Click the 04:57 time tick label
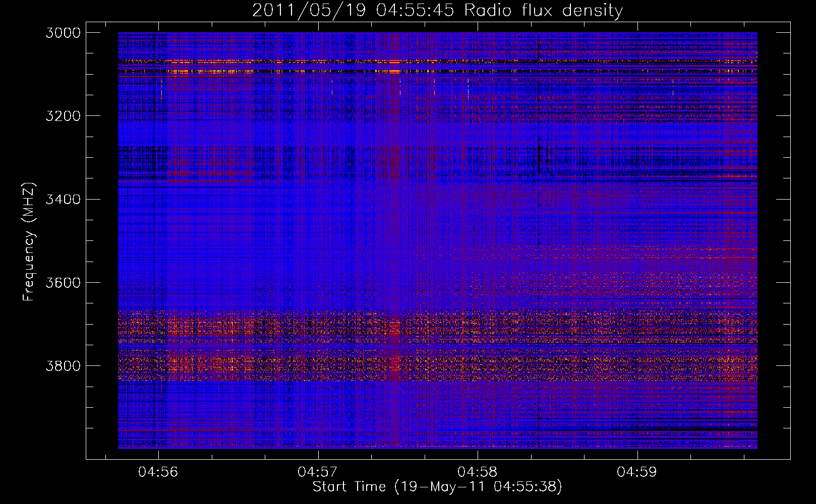The image size is (816, 504). 318,472
